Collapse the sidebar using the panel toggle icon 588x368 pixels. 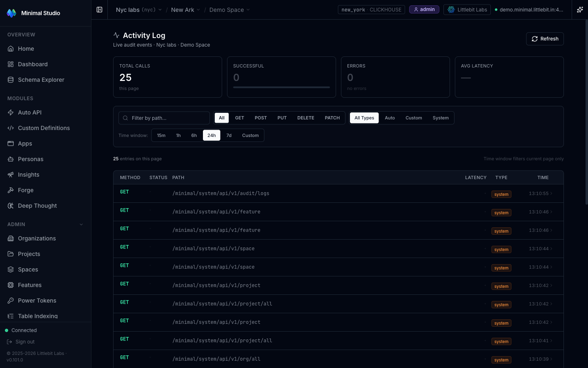tap(99, 9)
